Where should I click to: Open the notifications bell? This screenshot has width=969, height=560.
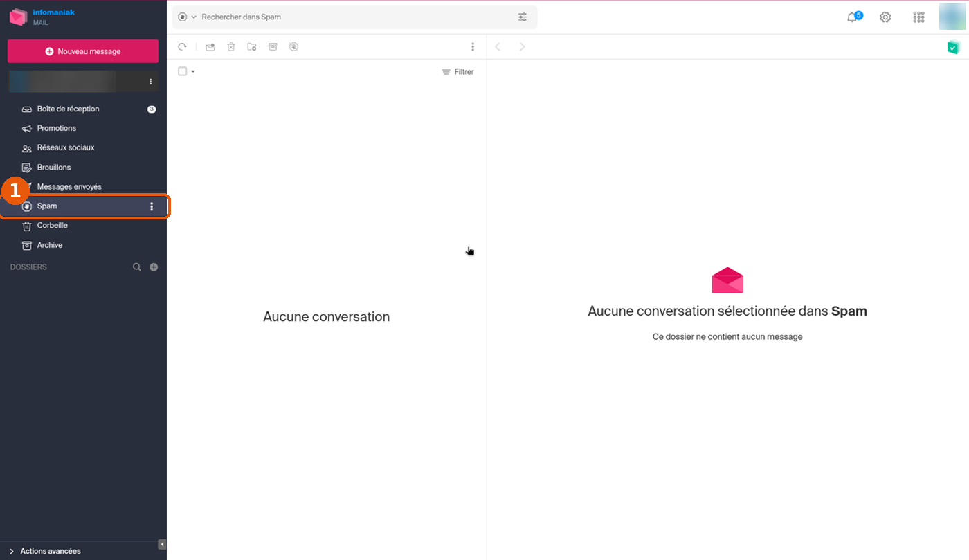pyautogui.click(x=853, y=17)
